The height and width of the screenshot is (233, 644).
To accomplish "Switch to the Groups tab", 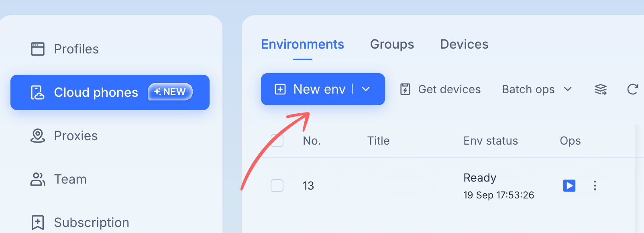I will (x=392, y=44).
